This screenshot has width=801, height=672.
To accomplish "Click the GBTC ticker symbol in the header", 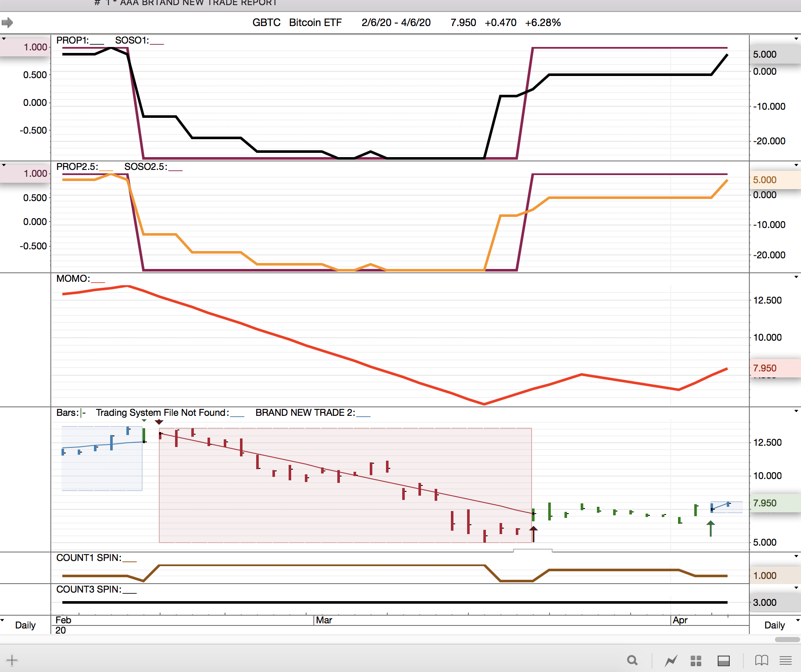I will pos(266,23).
